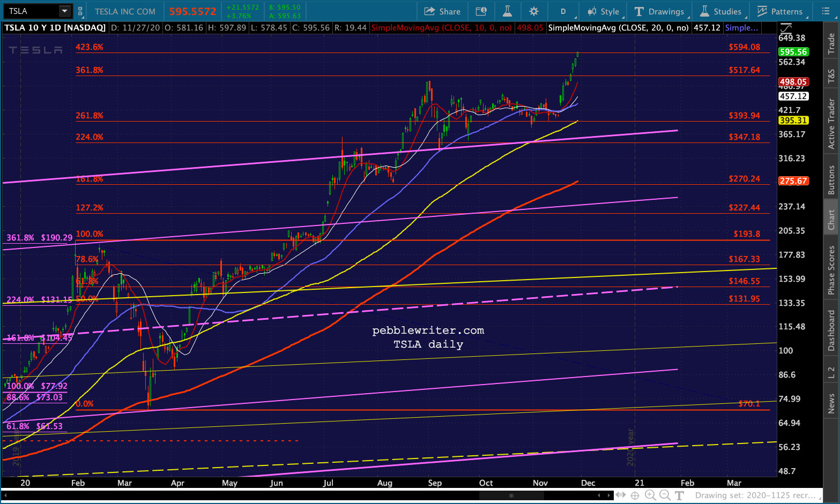Click the crosshair pan icon
The width and height of the screenshot is (840, 504).
click(635, 495)
